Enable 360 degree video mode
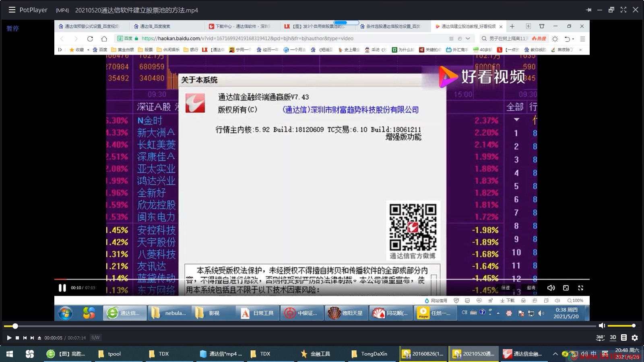 click(x=600, y=338)
